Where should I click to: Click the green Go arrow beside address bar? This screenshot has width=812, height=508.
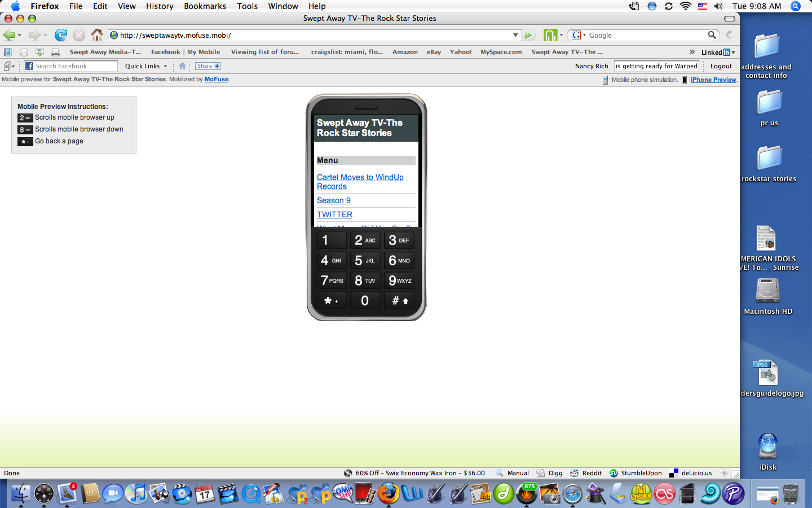(528, 35)
